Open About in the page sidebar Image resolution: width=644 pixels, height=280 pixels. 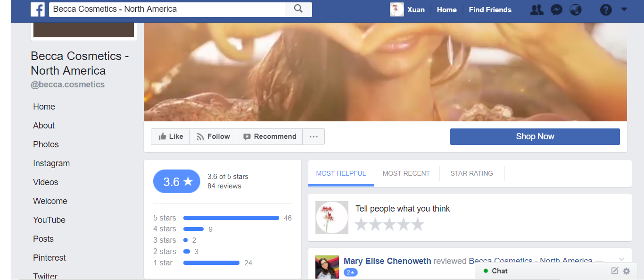point(44,126)
